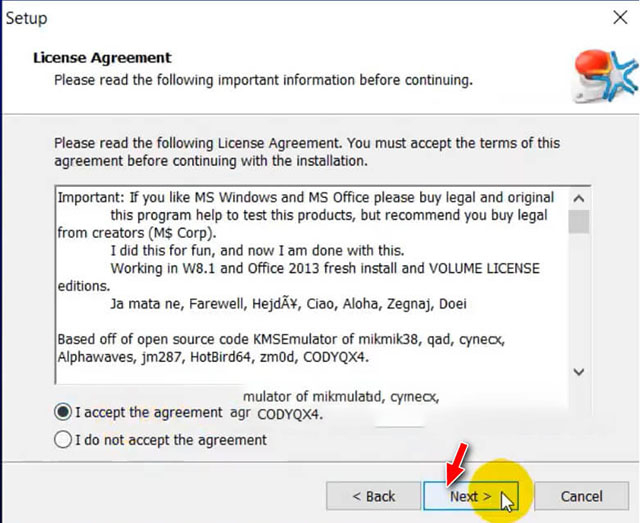The width and height of the screenshot is (640, 523).
Task: Click inside the license agreement text box
Action: click(x=312, y=286)
